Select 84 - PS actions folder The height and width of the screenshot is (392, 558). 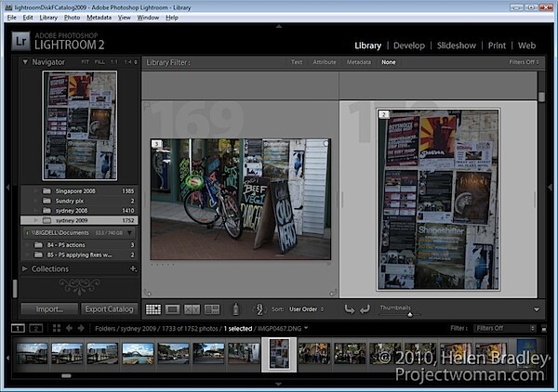point(80,245)
